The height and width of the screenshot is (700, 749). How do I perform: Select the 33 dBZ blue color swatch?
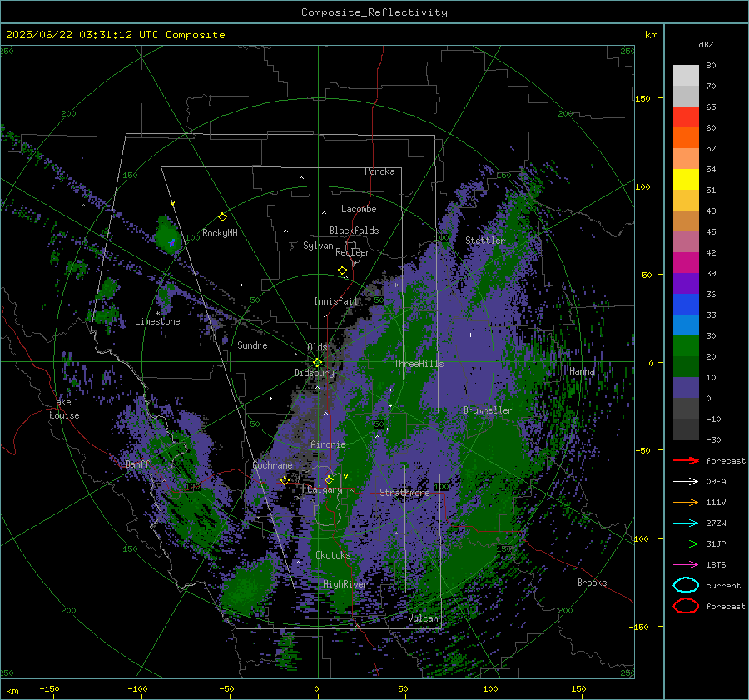(x=686, y=305)
